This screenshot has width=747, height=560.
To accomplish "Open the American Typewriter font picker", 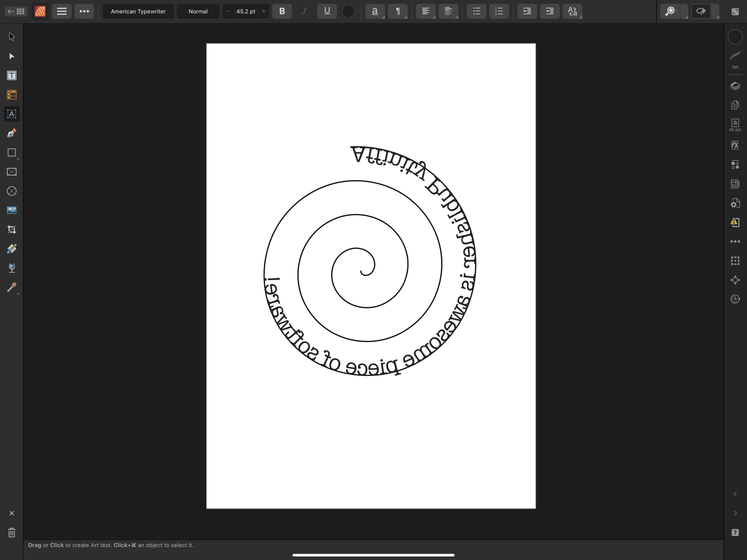I will click(x=137, y=11).
